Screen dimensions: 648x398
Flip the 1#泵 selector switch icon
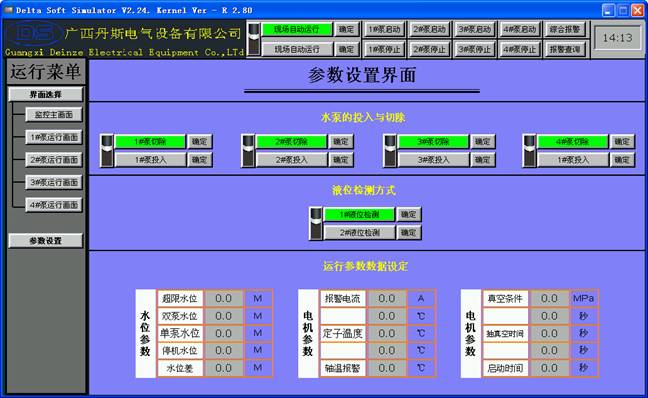coord(107,150)
